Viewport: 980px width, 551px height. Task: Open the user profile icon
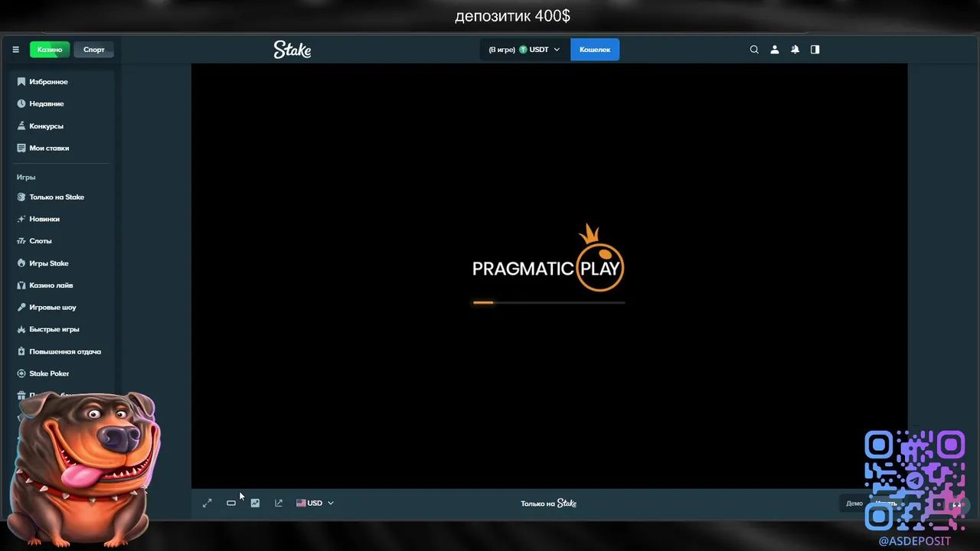[775, 50]
